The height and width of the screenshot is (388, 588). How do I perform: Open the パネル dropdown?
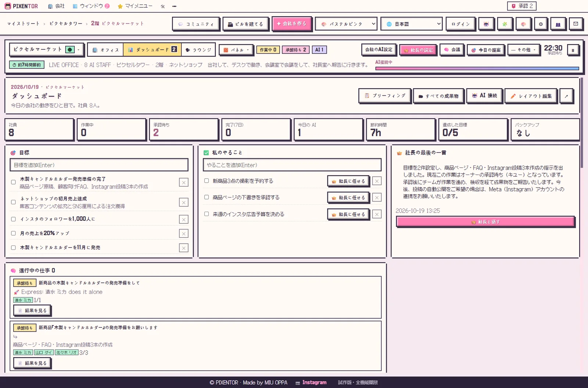[x=236, y=50]
